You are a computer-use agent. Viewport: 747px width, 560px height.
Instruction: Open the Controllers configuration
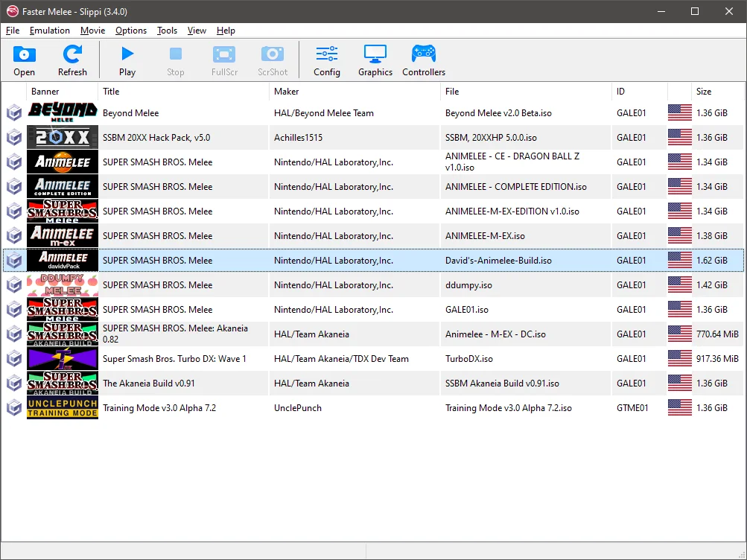pos(423,60)
